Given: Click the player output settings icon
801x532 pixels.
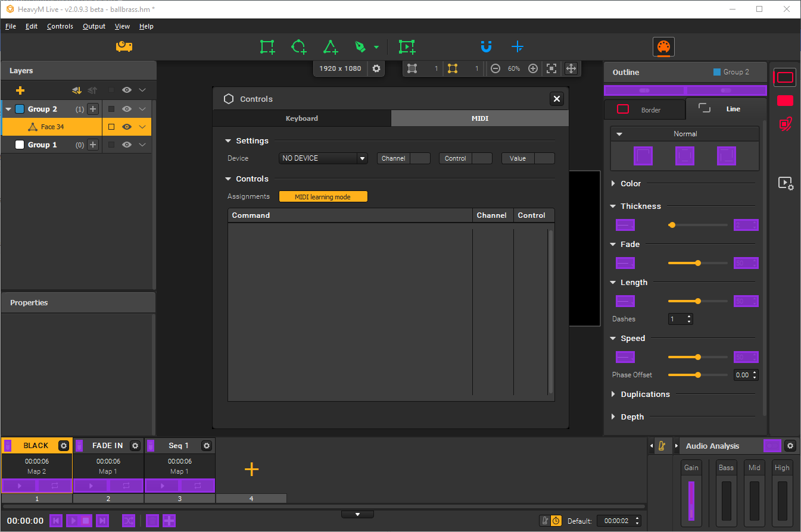Looking at the screenshot, I should [786, 184].
